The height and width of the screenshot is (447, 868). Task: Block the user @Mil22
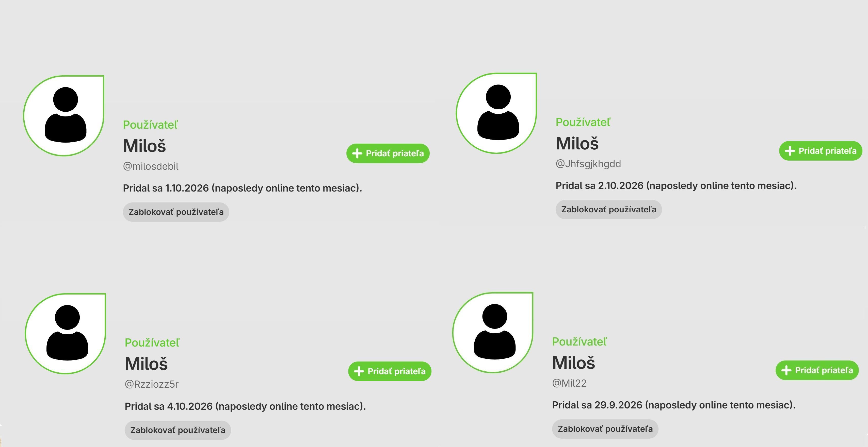click(x=605, y=429)
